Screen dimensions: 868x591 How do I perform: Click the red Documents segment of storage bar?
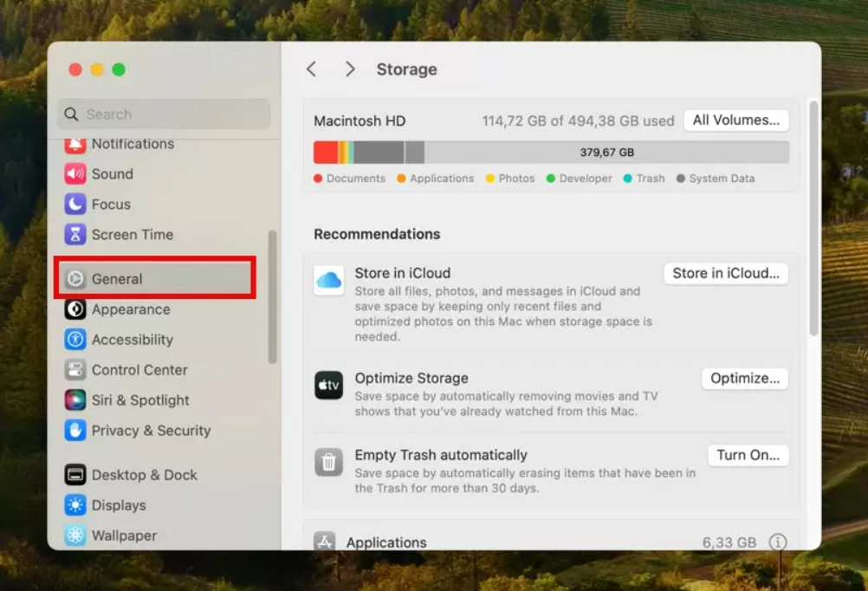tap(326, 153)
